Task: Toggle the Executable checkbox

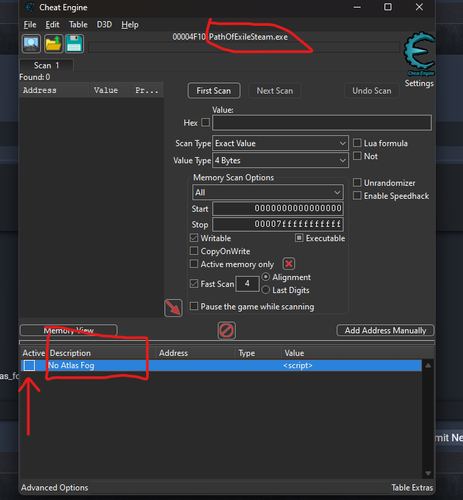Action: click(x=299, y=238)
